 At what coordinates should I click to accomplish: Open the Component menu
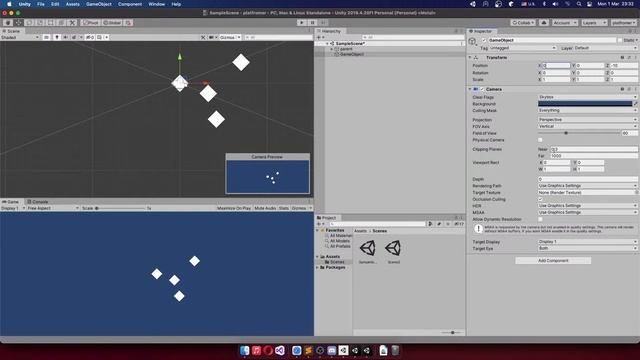(x=130, y=4)
